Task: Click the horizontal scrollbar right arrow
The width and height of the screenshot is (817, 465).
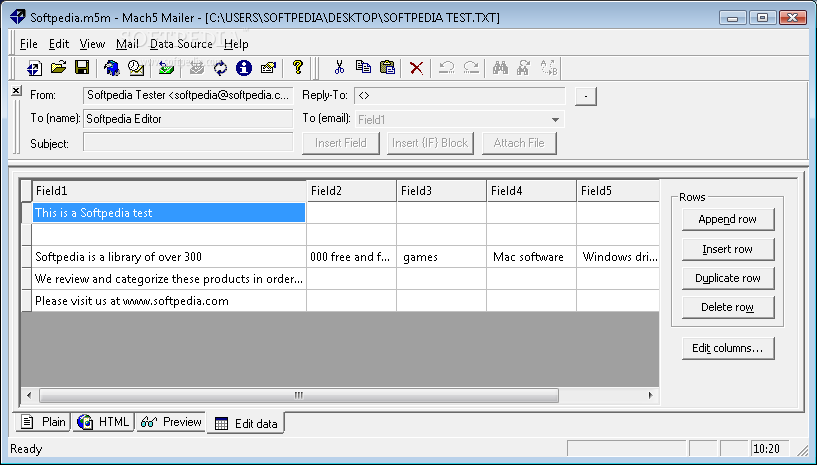Action: (x=650, y=395)
